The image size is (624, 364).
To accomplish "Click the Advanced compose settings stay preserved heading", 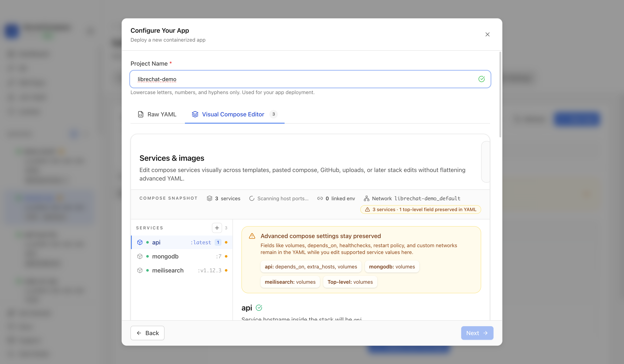I will (321, 236).
